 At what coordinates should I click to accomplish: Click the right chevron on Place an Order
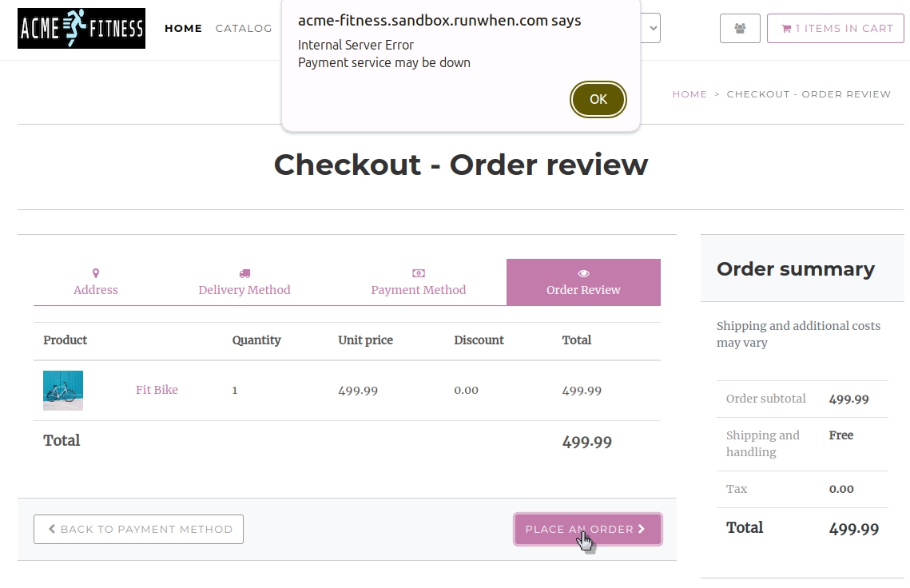pyautogui.click(x=642, y=529)
